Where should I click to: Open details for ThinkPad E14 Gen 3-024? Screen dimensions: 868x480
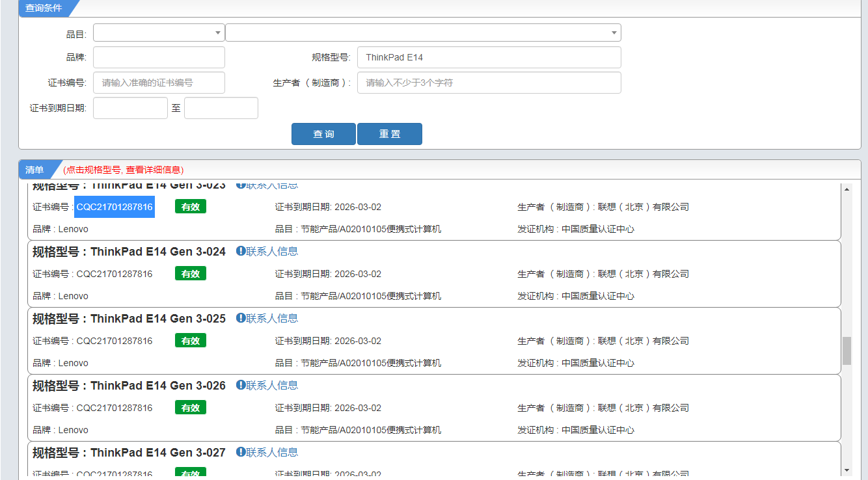129,252
